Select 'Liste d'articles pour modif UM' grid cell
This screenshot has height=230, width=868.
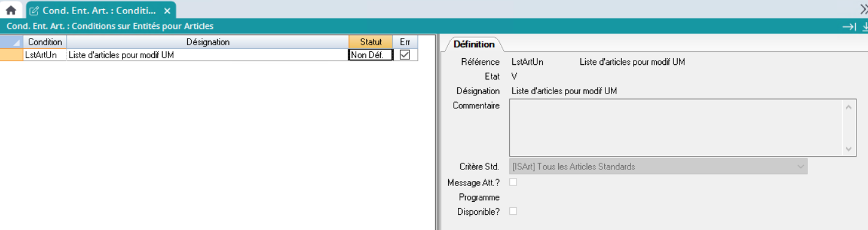pyautogui.click(x=208, y=55)
